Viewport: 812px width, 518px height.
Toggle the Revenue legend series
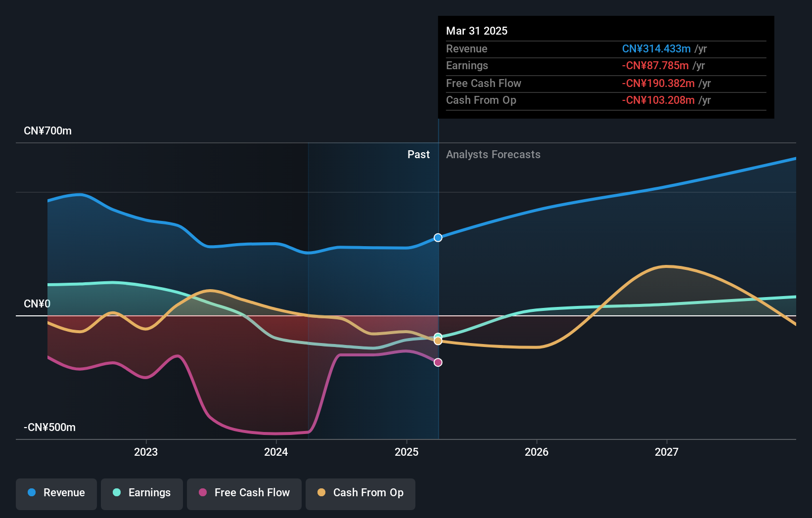[x=56, y=494]
